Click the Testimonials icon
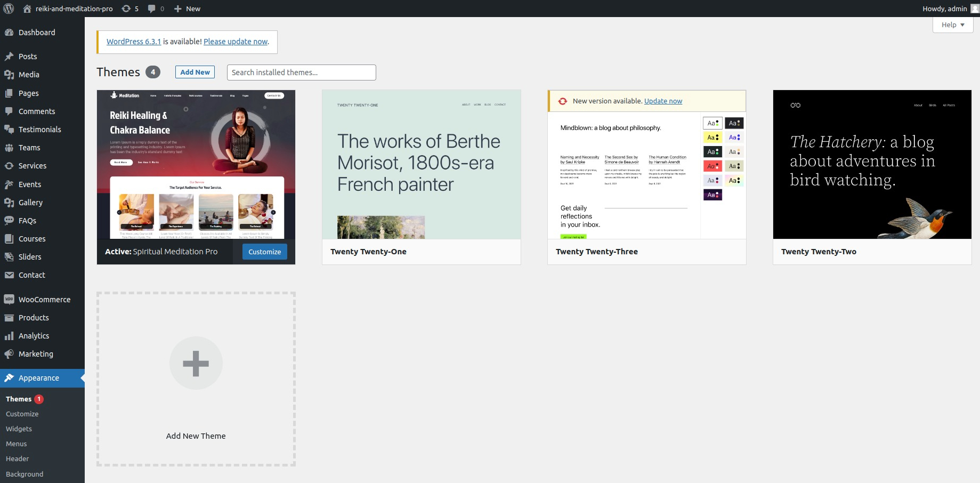This screenshot has height=483, width=980. click(9, 130)
